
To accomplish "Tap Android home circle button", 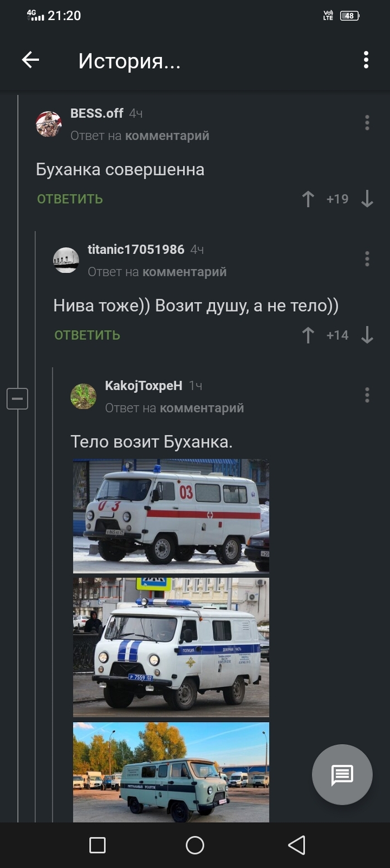I will coord(195,845).
